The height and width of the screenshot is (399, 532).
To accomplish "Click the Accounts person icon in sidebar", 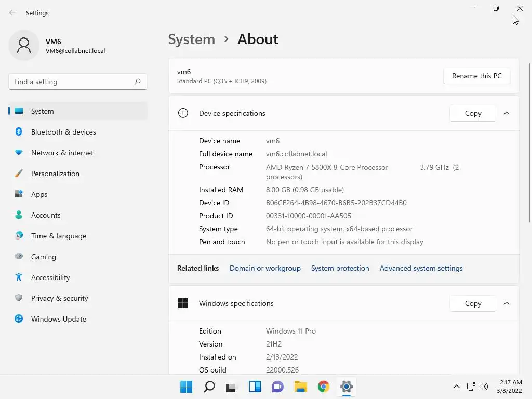I will point(19,215).
